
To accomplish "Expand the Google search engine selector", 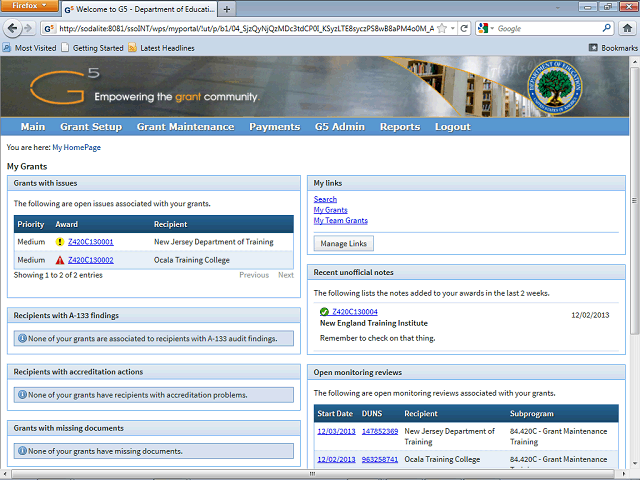I will (x=487, y=28).
